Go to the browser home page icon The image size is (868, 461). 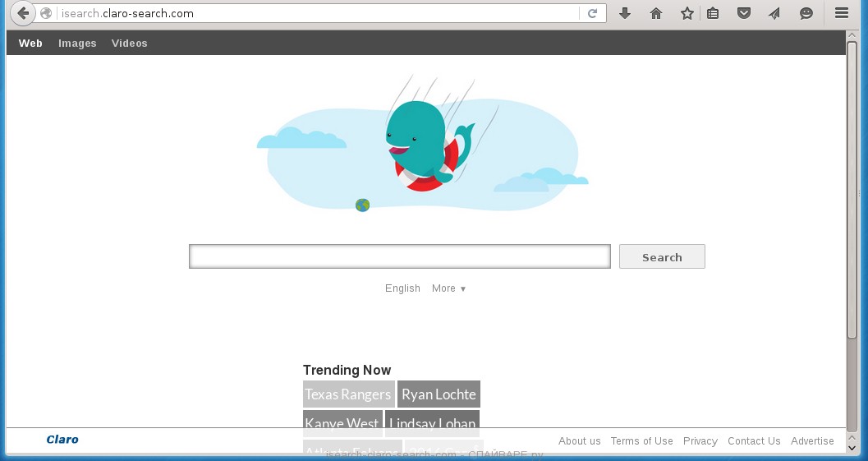pyautogui.click(x=656, y=13)
